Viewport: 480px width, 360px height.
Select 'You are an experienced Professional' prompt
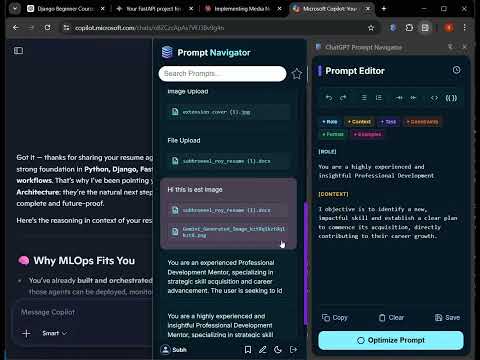click(x=229, y=277)
